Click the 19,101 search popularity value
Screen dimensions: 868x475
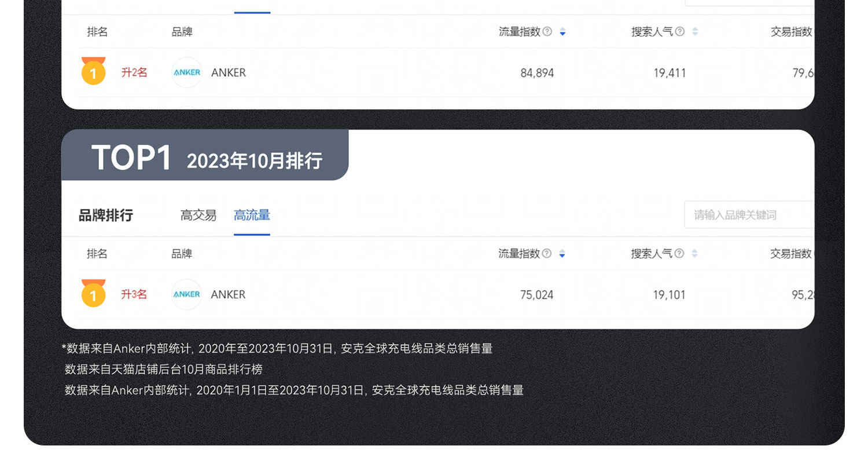[669, 295]
